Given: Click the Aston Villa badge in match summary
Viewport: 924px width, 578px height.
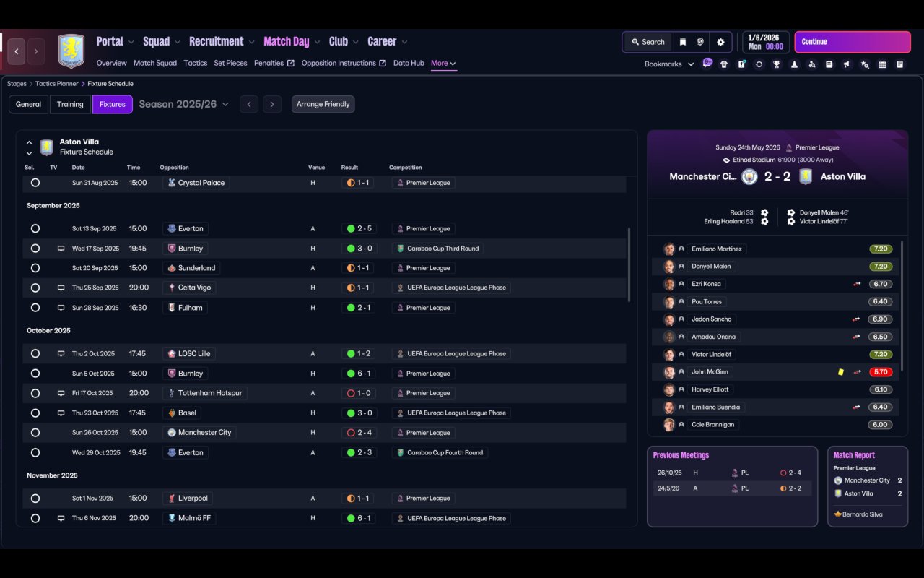Looking at the screenshot, I should point(806,176).
